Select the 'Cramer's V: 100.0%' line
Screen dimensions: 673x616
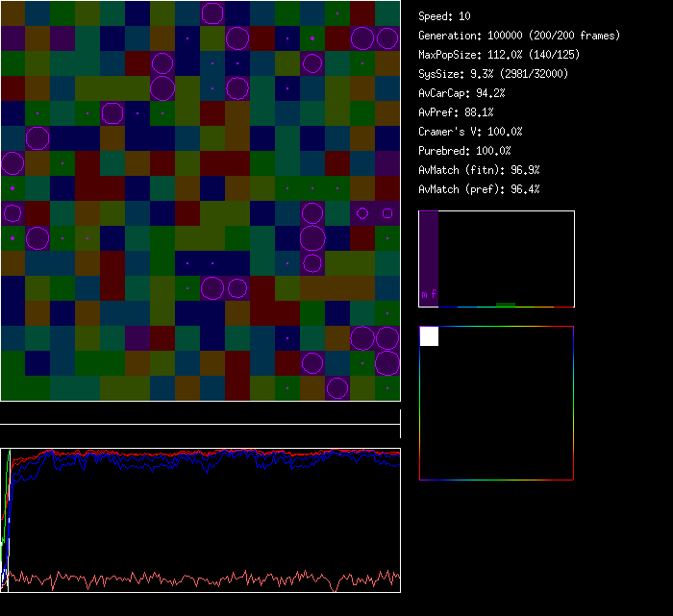(471, 132)
